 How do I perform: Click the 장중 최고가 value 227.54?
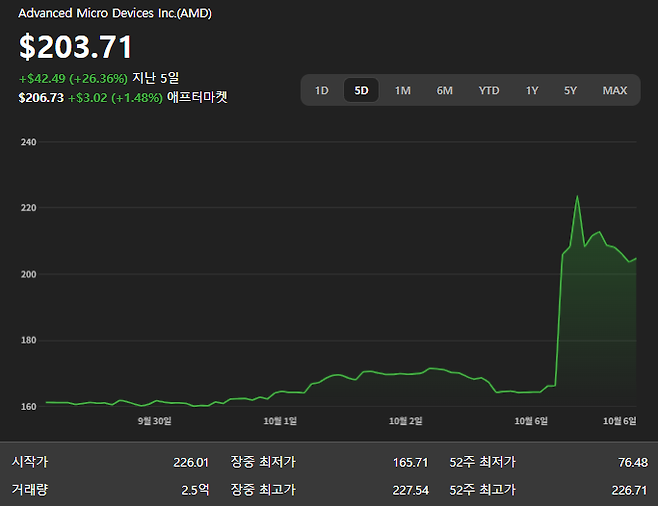(411, 490)
